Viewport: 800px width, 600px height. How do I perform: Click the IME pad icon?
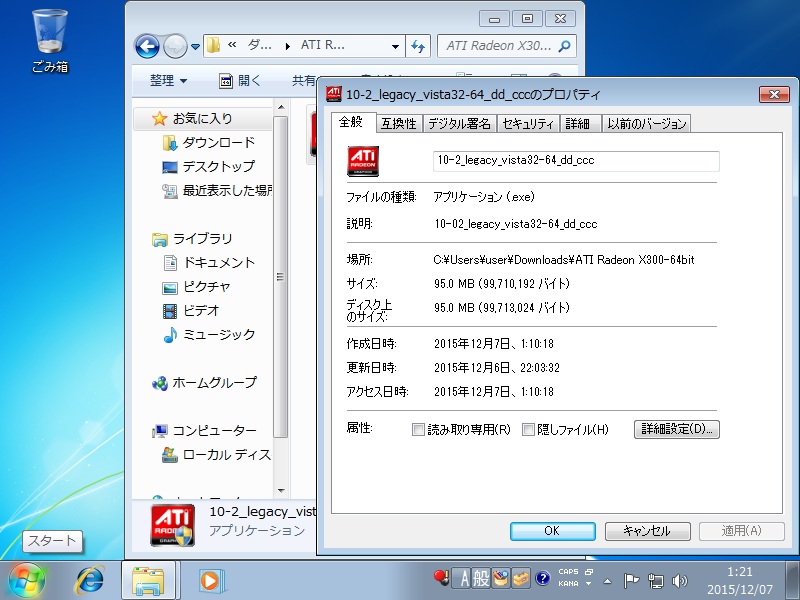pos(501,579)
